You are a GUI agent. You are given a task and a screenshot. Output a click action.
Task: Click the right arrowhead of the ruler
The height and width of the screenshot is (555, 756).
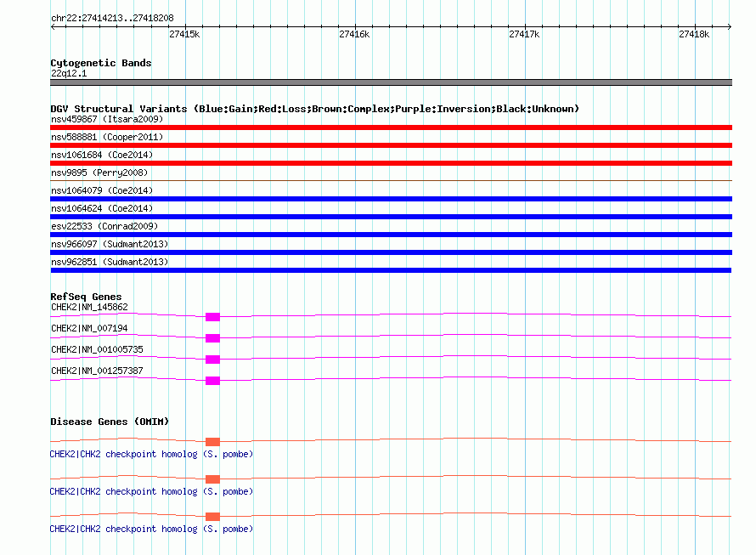tap(730, 26)
